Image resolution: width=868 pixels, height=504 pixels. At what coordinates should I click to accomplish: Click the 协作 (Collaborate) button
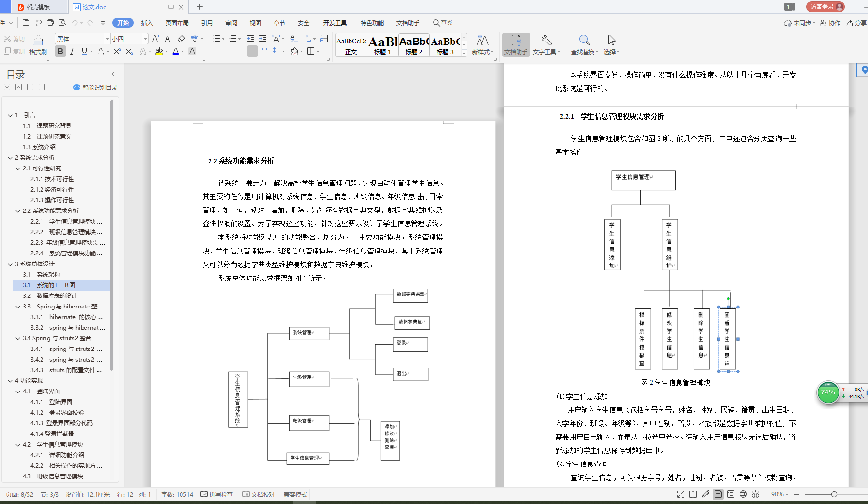point(830,23)
